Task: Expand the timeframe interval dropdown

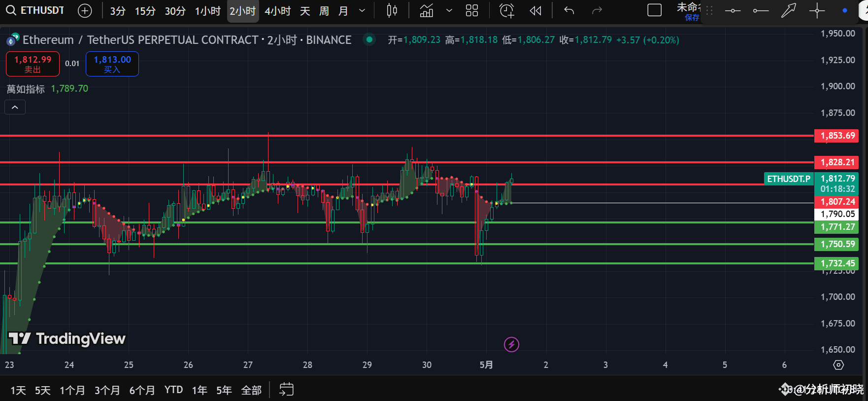Action: [362, 10]
